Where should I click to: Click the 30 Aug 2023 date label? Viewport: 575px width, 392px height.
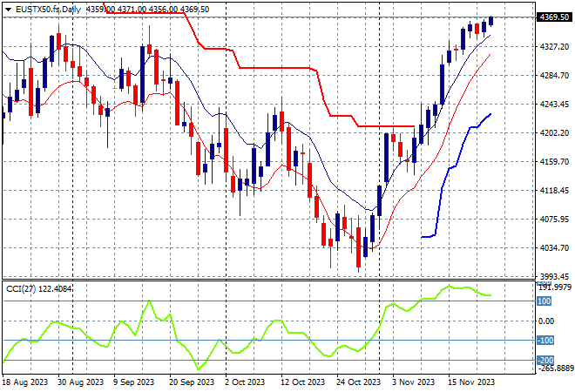80,382
